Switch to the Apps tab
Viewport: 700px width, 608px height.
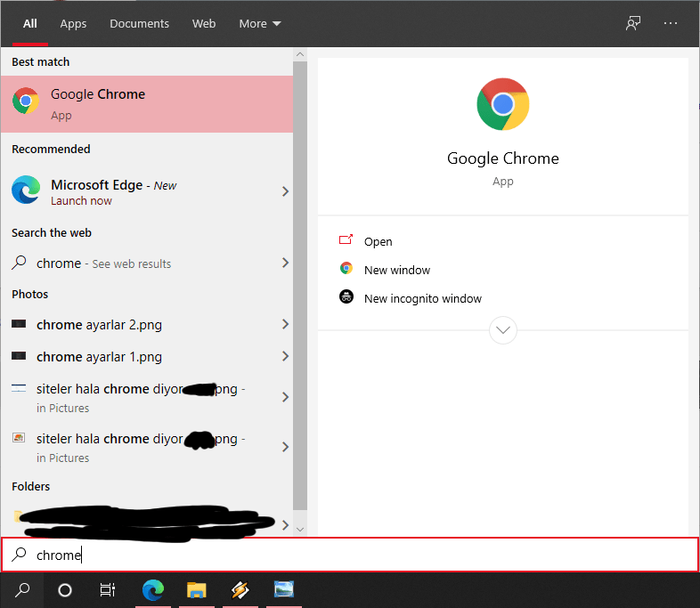(73, 24)
